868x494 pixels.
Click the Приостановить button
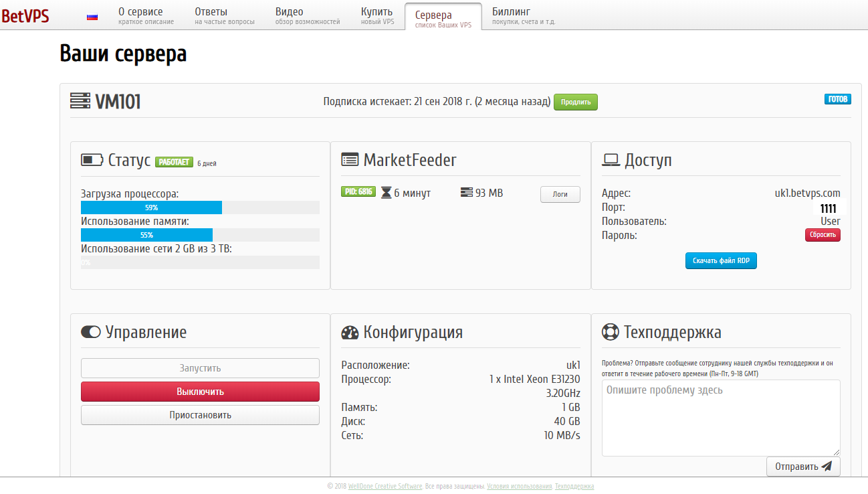tap(200, 415)
